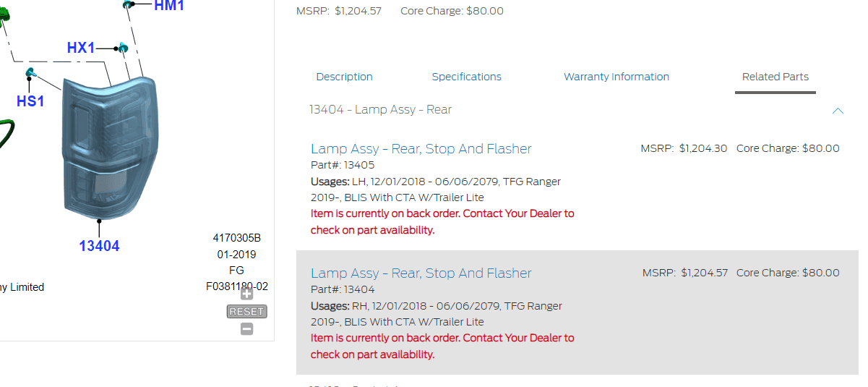Open the Description tab
This screenshot has height=387, width=868.
[345, 77]
